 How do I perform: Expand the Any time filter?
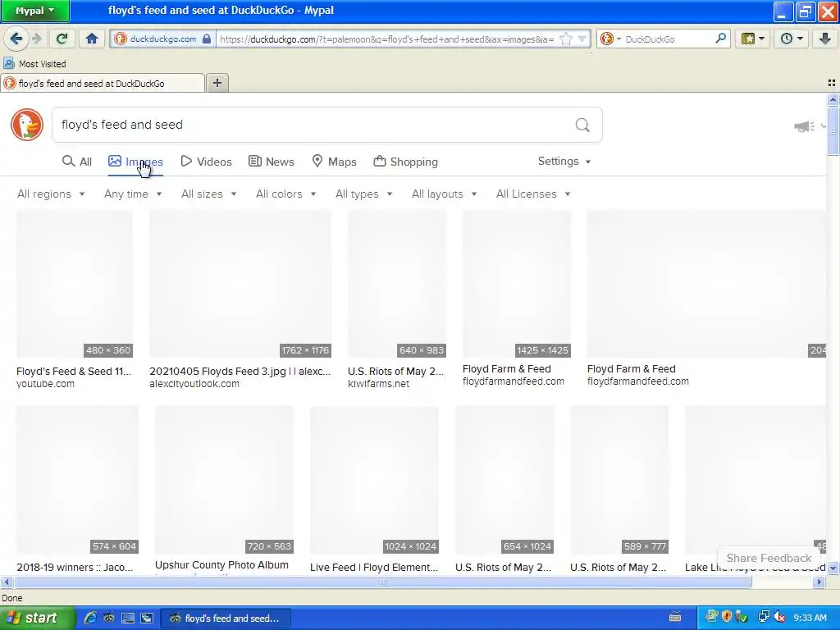[x=133, y=194]
